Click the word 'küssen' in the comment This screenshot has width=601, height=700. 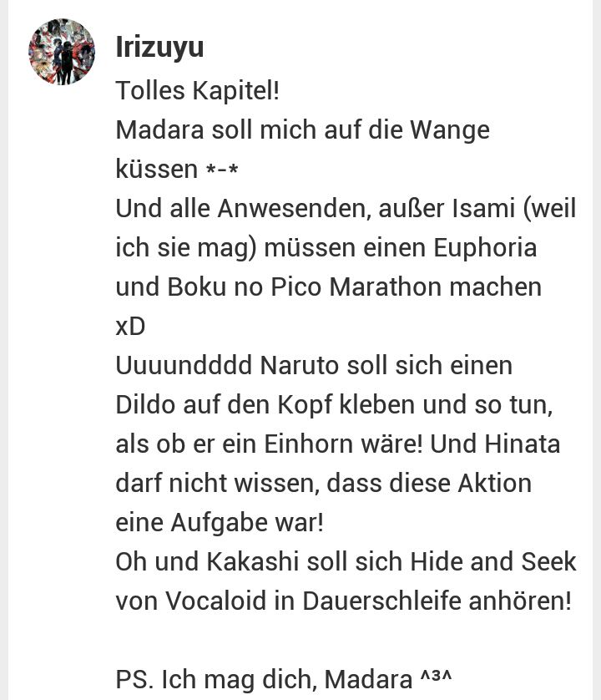[x=157, y=170]
